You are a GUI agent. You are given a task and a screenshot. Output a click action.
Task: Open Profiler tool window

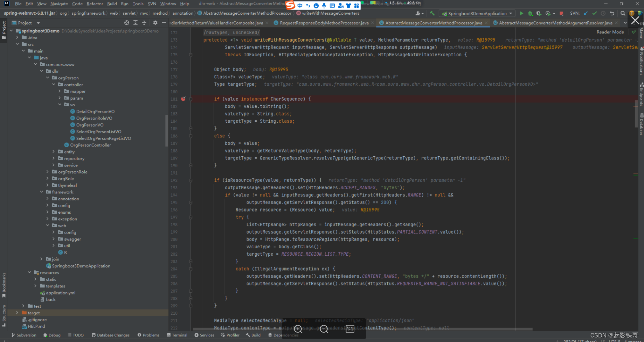(230, 335)
